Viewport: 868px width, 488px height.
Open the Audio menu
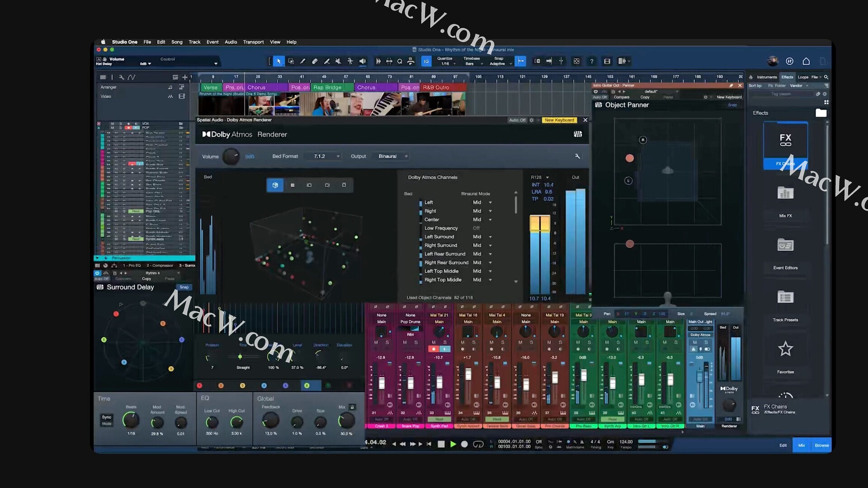[231, 42]
